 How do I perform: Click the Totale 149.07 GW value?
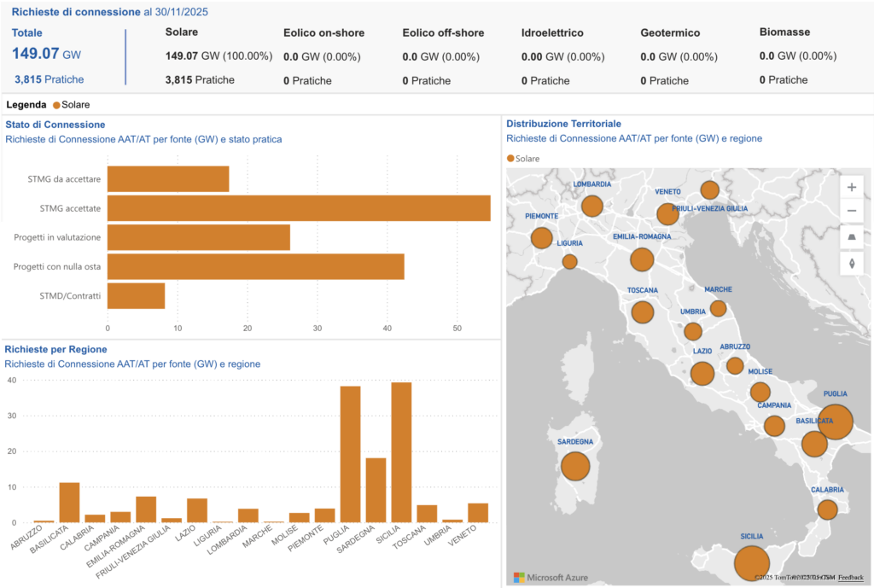click(46, 54)
